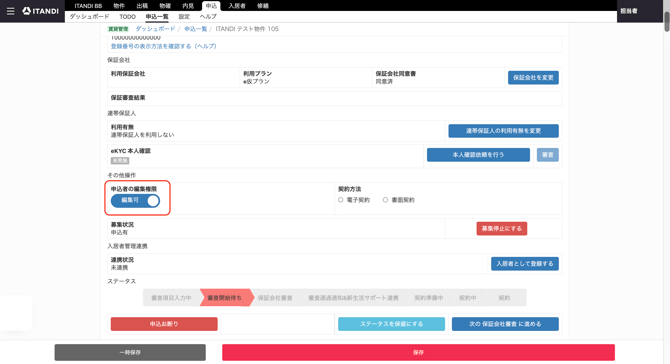The height and width of the screenshot is (364, 670).
Task: Click the 同意済 text
Action: tap(384, 82)
